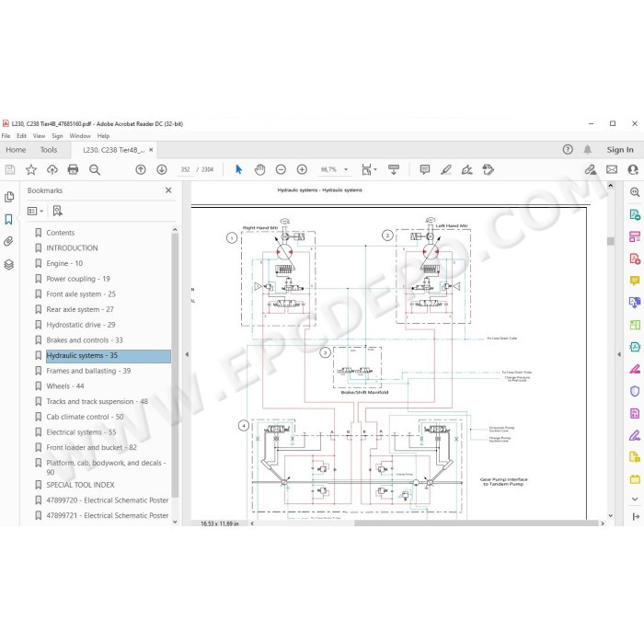
Task: Activate the selection arrow tool
Action: 238,169
